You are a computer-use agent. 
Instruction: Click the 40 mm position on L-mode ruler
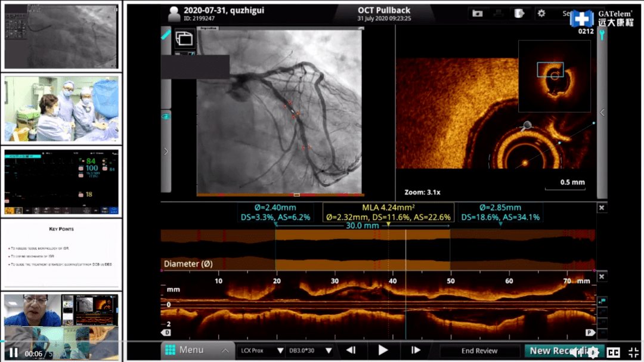click(392, 281)
